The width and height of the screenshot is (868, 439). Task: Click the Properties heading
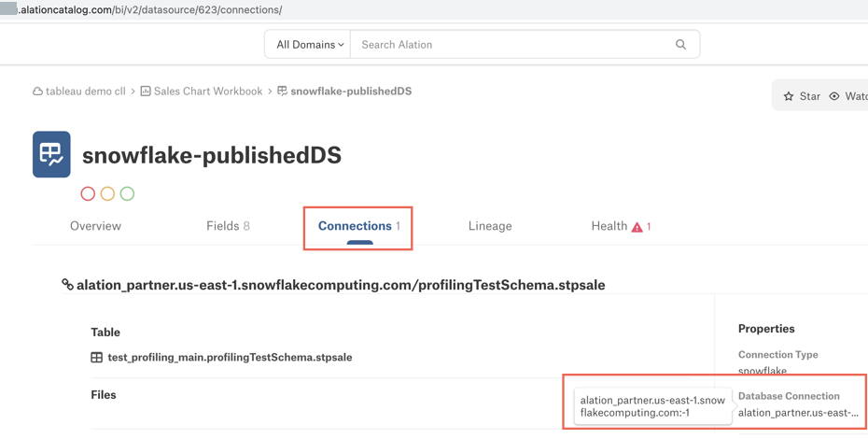pos(766,329)
